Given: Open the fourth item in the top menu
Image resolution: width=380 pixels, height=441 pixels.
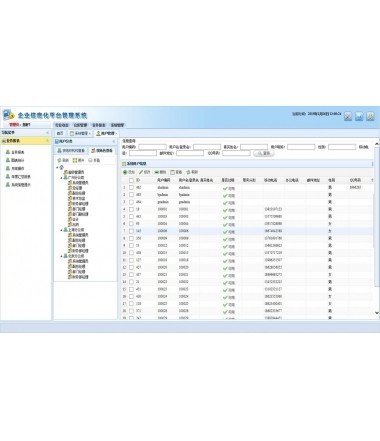Looking at the screenshot, I should [x=117, y=125].
